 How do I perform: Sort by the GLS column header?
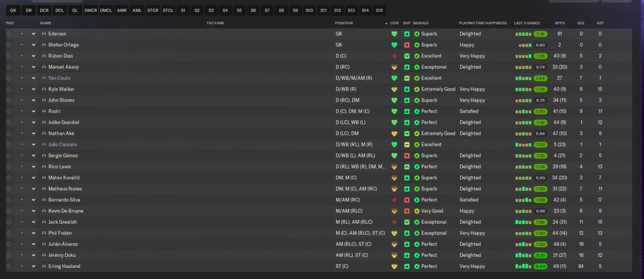coord(581,23)
